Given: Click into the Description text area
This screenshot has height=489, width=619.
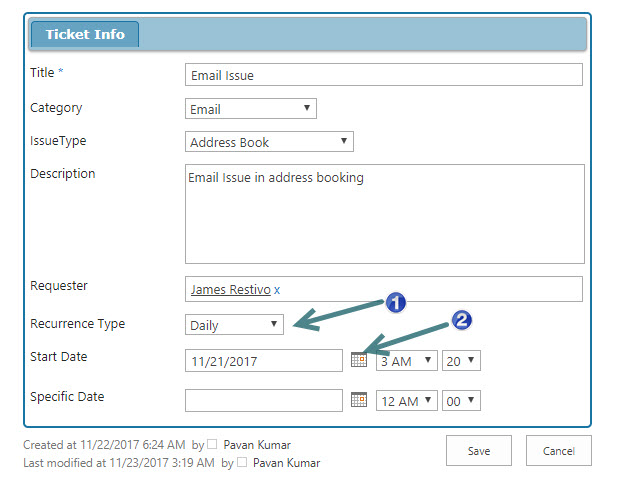Looking at the screenshot, I should [x=384, y=214].
